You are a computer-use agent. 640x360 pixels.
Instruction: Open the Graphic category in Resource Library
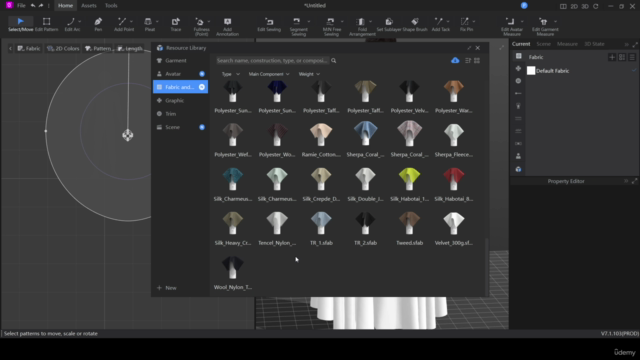pos(180,100)
